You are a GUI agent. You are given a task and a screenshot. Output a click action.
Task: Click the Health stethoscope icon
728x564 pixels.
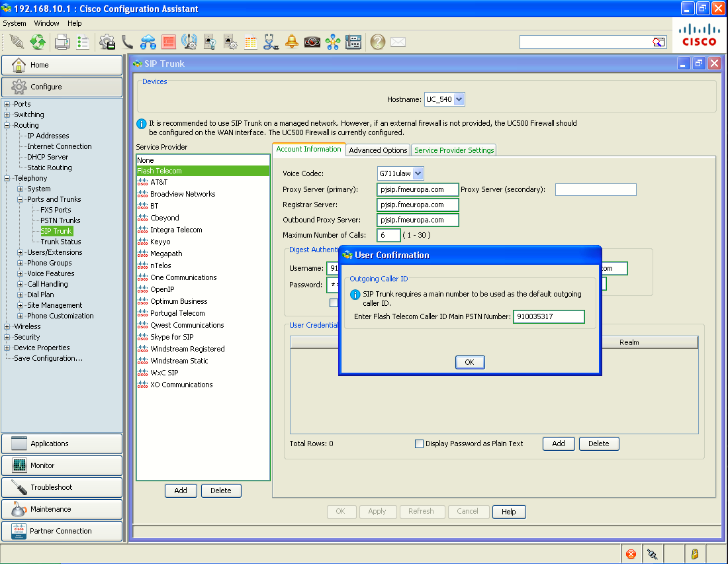point(271,42)
